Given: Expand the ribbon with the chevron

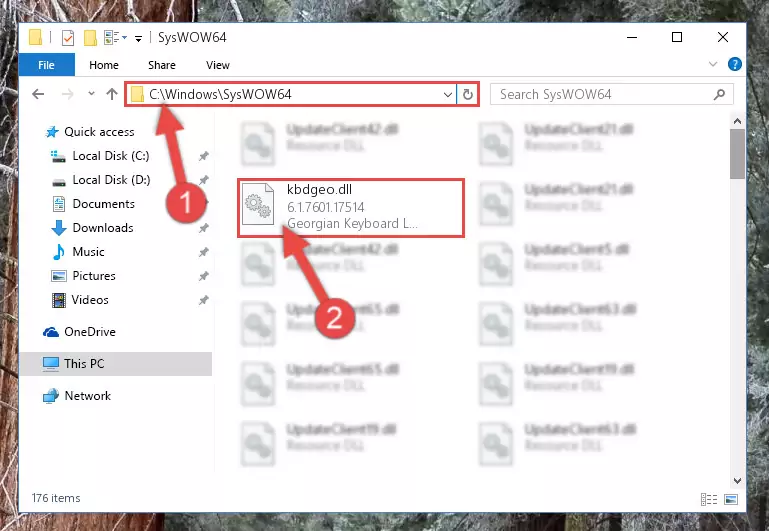Looking at the screenshot, I should pos(713,64).
